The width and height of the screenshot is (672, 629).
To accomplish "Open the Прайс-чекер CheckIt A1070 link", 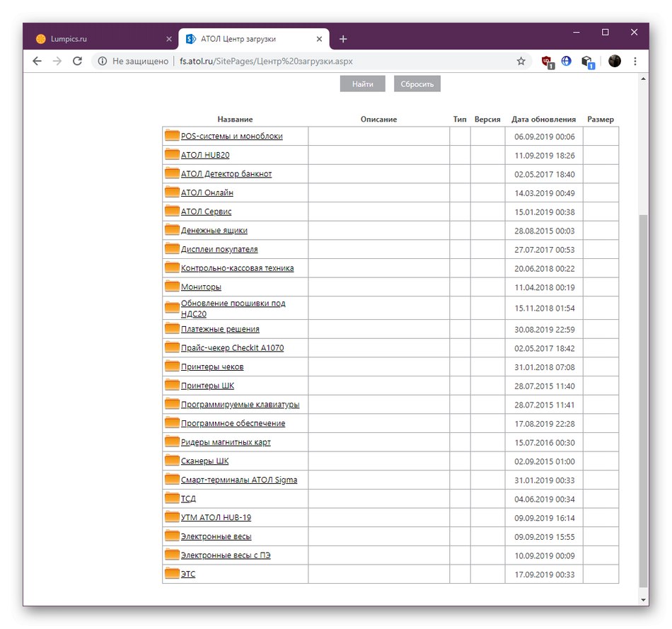I will point(232,347).
